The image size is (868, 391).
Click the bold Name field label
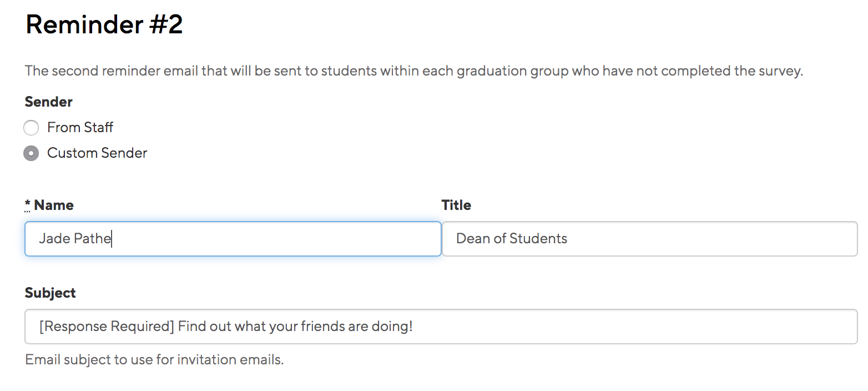pos(53,204)
